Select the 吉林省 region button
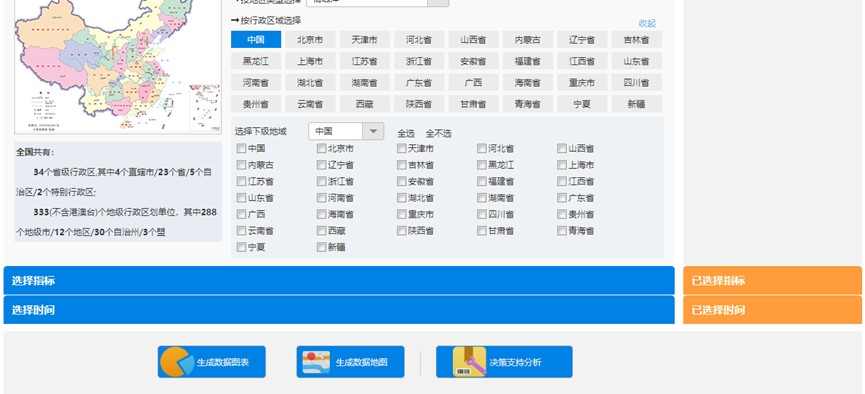The height and width of the screenshot is (394, 865). click(636, 40)
